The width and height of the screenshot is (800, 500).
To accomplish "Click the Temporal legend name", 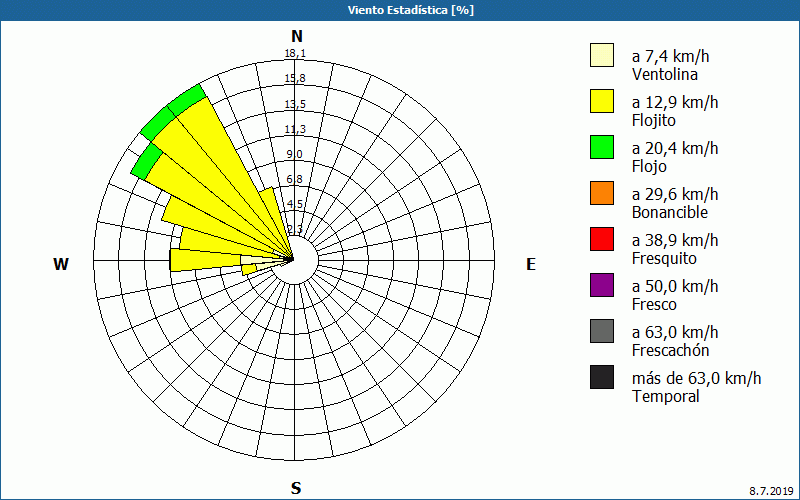I will (x=666, y=396).
